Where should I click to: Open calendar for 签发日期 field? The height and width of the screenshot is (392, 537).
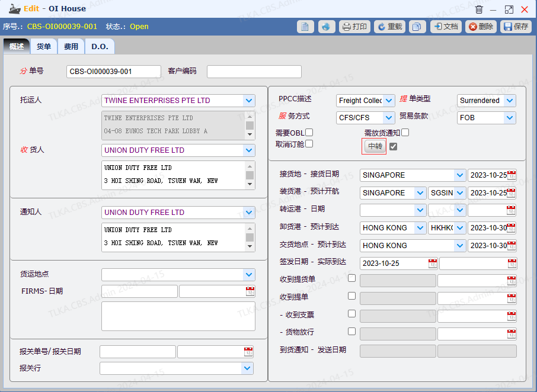(x=433, y=264)
